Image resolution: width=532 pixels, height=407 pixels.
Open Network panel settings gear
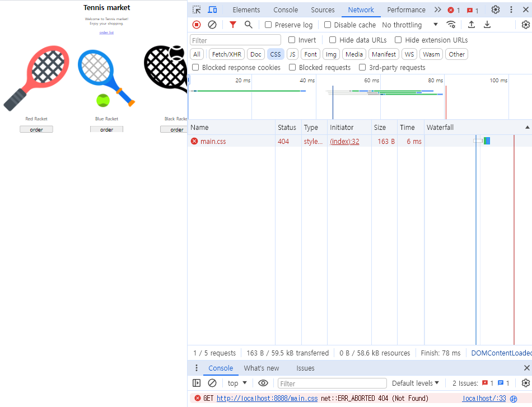525,25
